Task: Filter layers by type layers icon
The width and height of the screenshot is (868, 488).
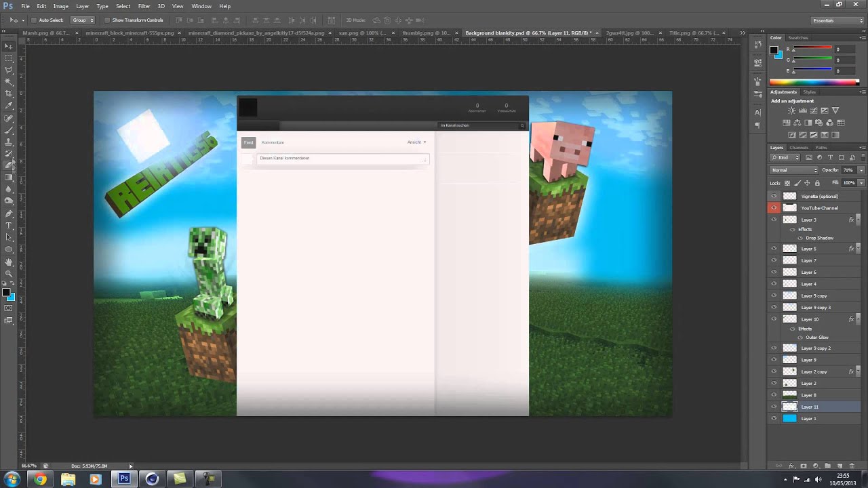Action: coord(832,158)
